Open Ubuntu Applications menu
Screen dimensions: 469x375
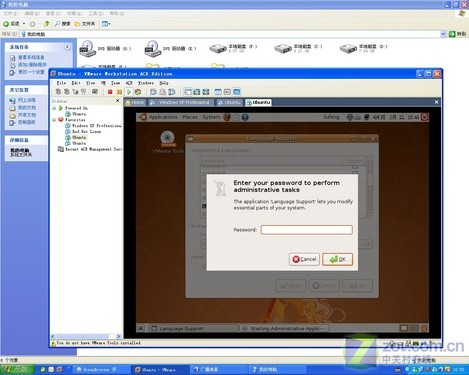coord(163,117)
